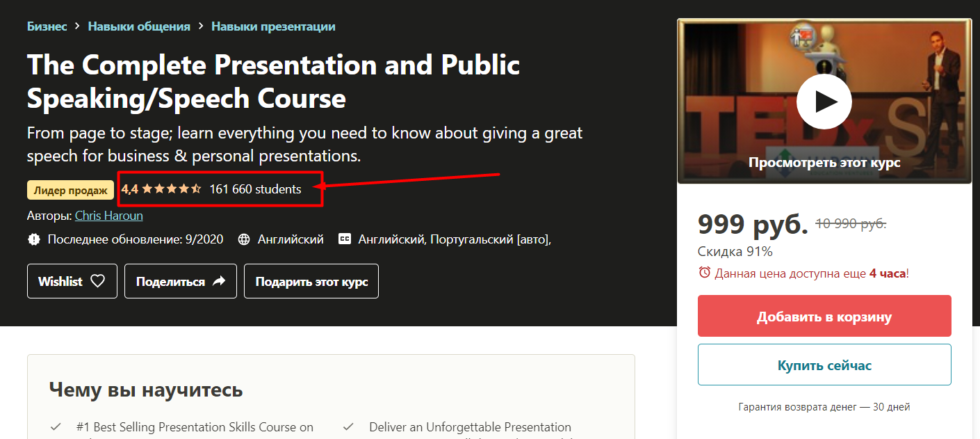Screen dimensions: 980x439
Task: Go to Навыки презентации breadcrumb
Action: (x=273, y=26)
